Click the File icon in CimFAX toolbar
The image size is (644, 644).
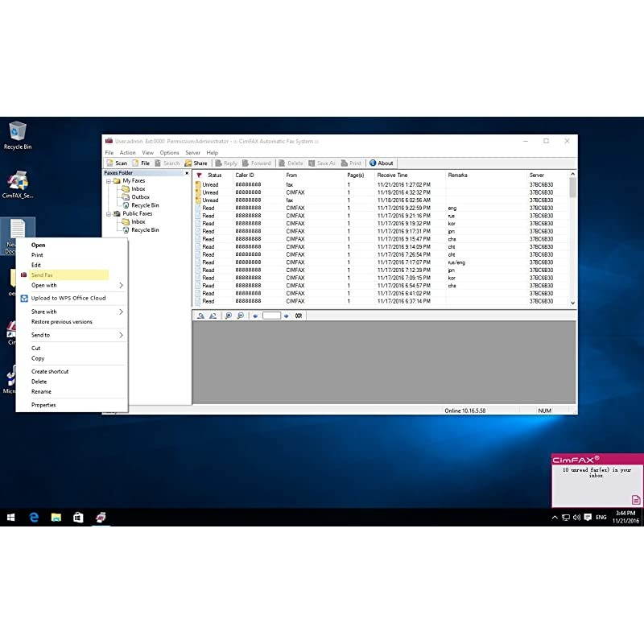141,163
